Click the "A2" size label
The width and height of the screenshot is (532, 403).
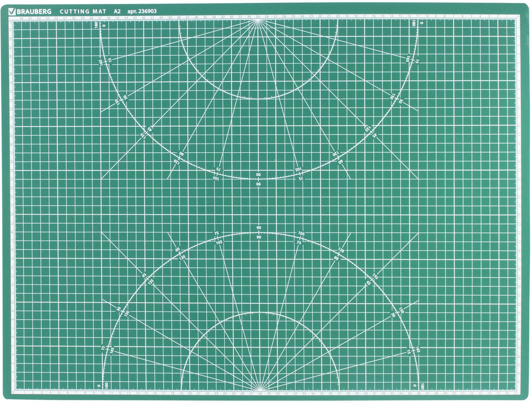click(x=117, y=12)
